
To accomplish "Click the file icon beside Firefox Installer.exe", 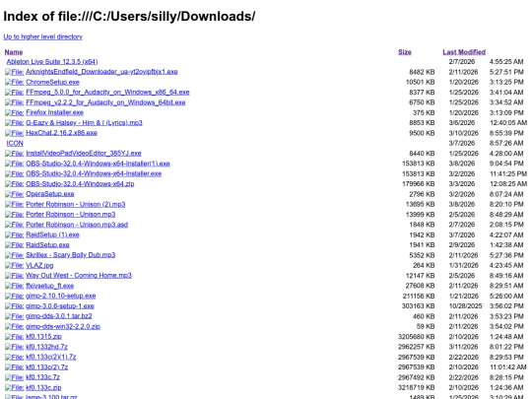I will pyautogui.click(x=14, y=112).
